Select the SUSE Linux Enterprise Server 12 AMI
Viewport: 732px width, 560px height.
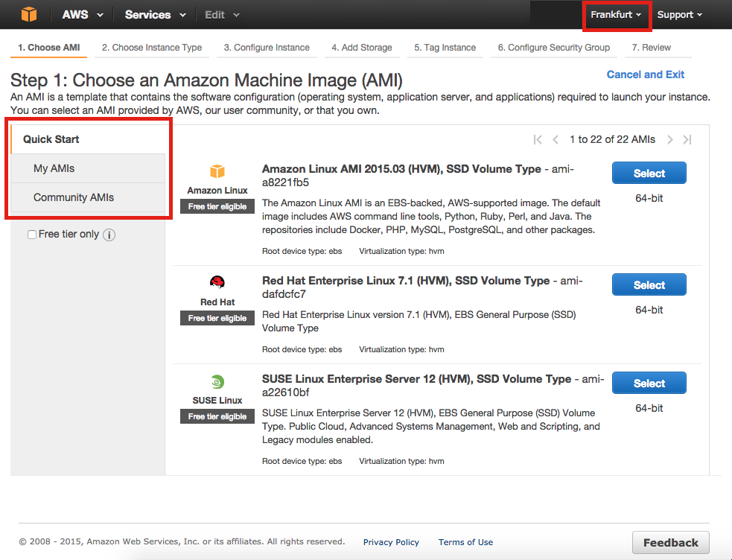coord(649,383)
